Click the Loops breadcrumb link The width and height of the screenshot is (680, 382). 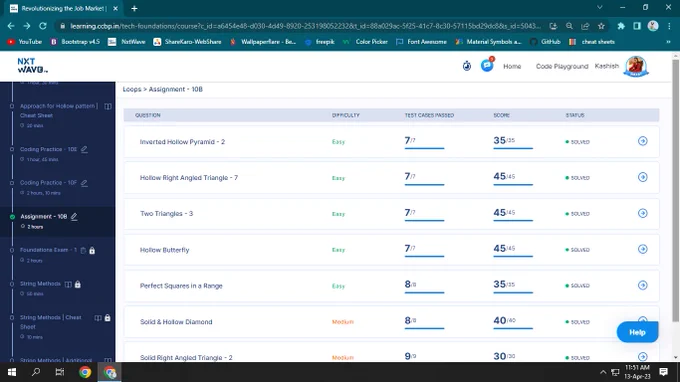pos(132,89)
